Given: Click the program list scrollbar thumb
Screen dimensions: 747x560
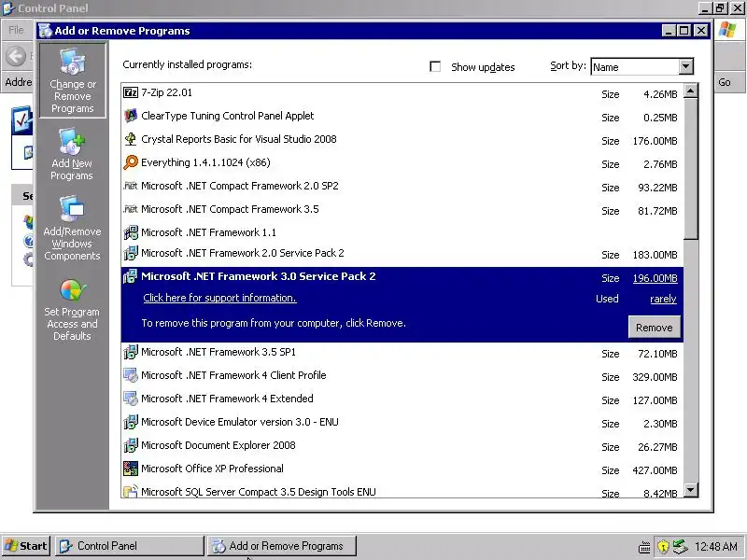Looking at the screenshot, I should pyautogui.click(x=691, y=169).
